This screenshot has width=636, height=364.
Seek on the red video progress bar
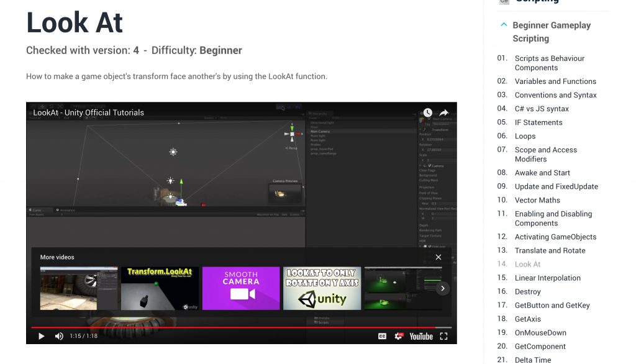(242, 327)
